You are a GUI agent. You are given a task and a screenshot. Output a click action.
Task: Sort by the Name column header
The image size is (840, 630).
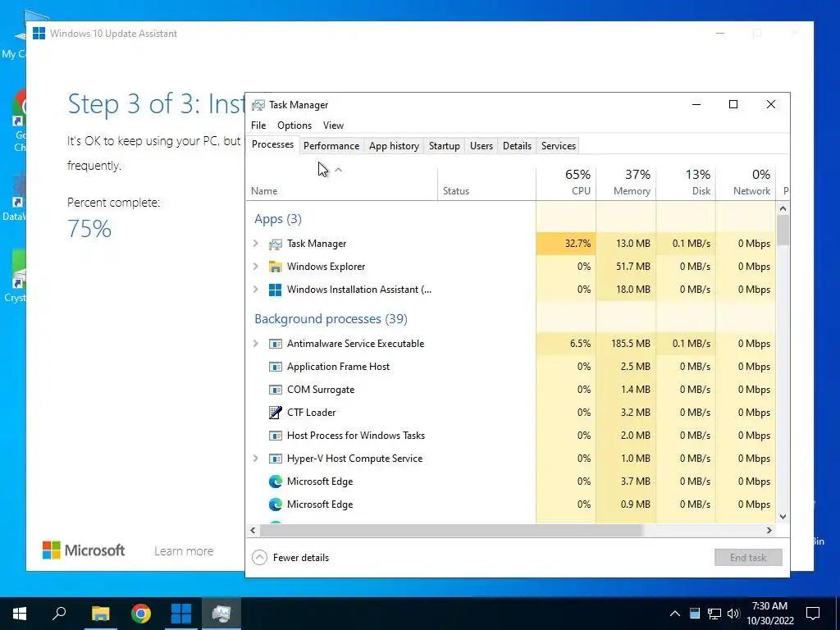[342, 182]
